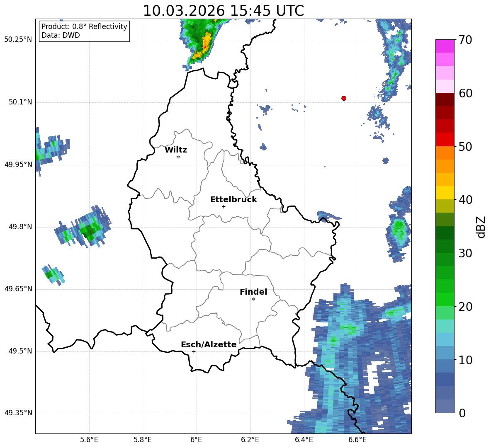491x448 pixels.
Task: Click the 40 value on colorbar
Action: coord(465,200)
